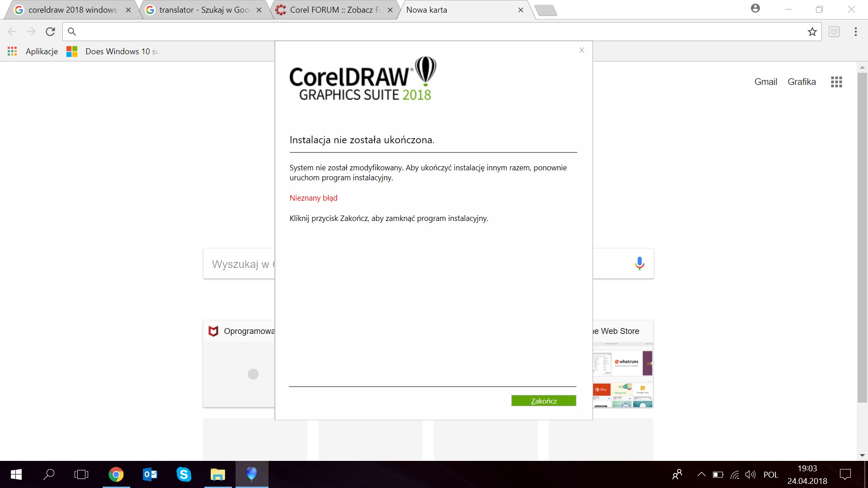Close the CorelDRAW installer dialog with X
The height and width of the screenshot is (488, 868).
(582, 50)
